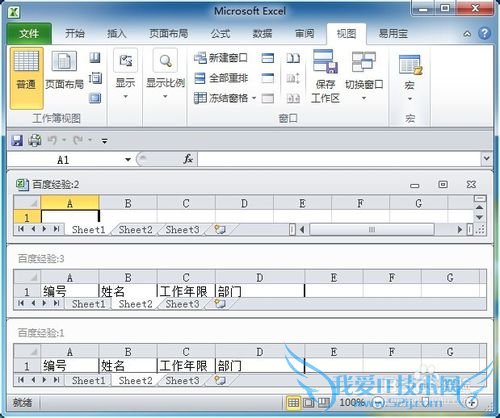This screenshot has width=500, height=418.
Task: Click the Save icon in quick access toolbar
Action: point(17,140)
